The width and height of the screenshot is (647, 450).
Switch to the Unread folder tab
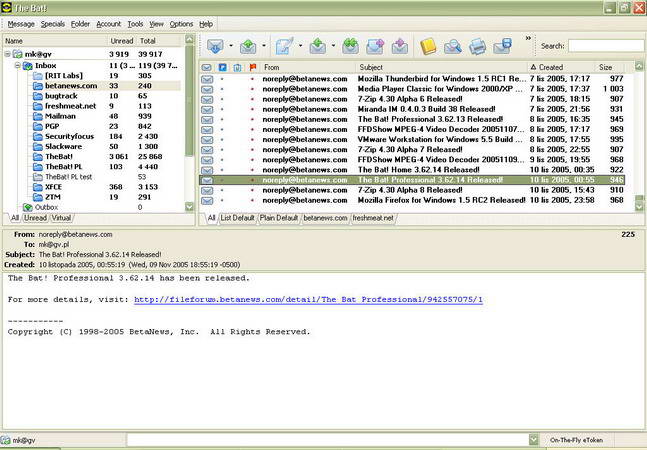coord(35,217)
